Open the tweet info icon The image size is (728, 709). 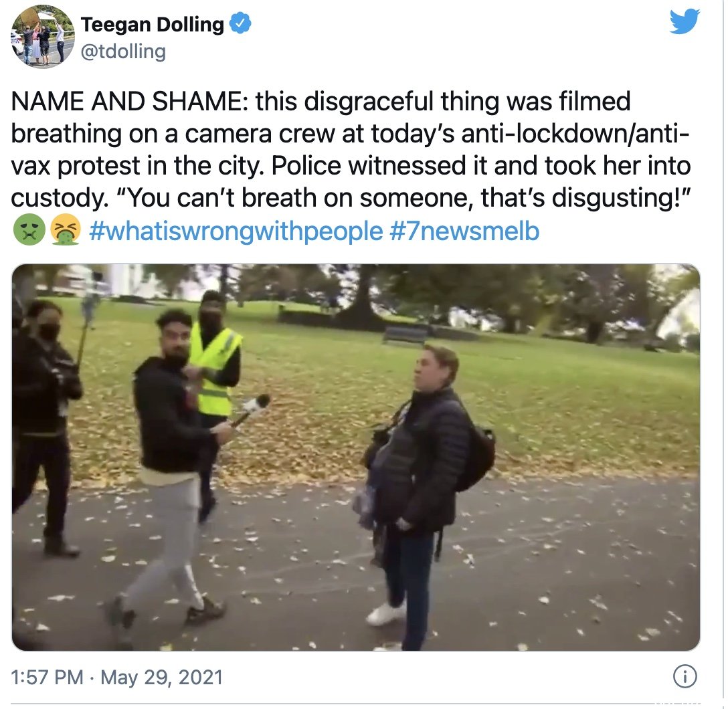[x=685, y=676]
